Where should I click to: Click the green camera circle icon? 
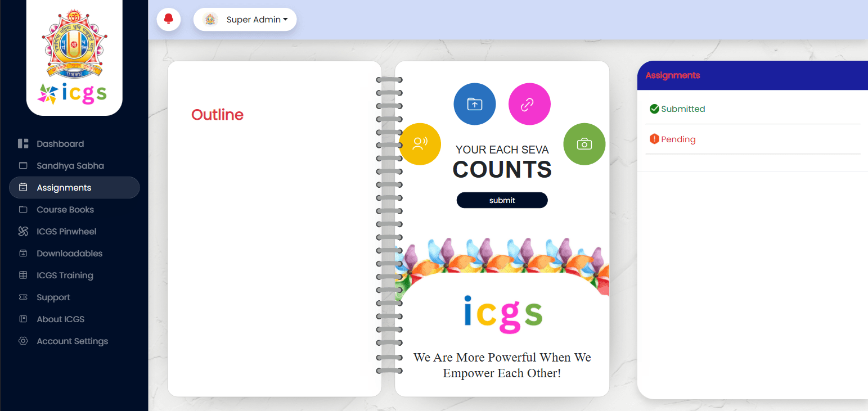click(584, 144)
